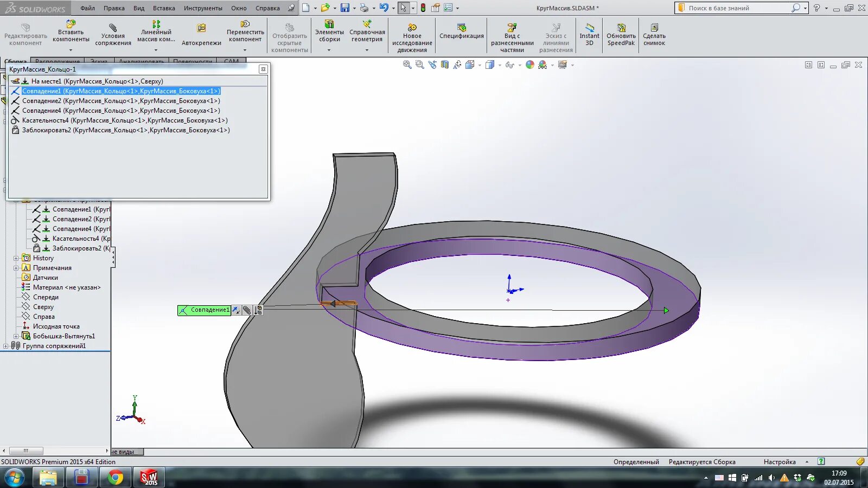The image size is (868, 488).
Task: Click Zoom to Fit in view toolbar
Action: [x=407, y=65]
